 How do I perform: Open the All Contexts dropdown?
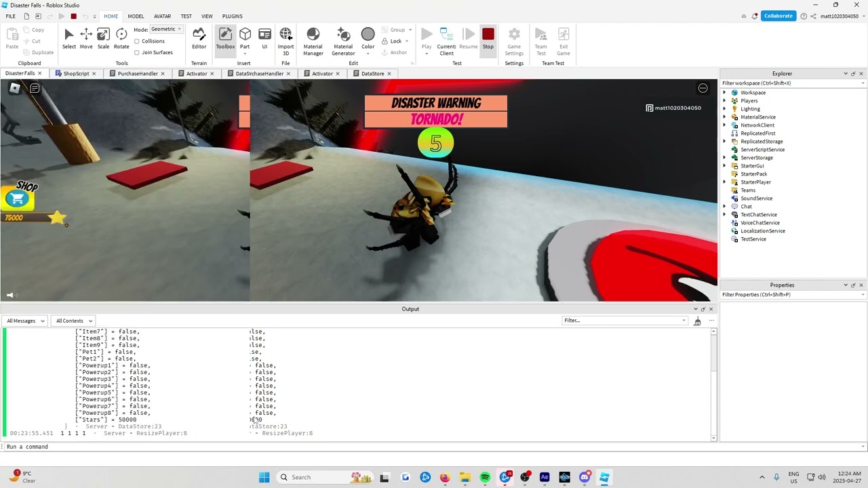(x=73, y=321)
